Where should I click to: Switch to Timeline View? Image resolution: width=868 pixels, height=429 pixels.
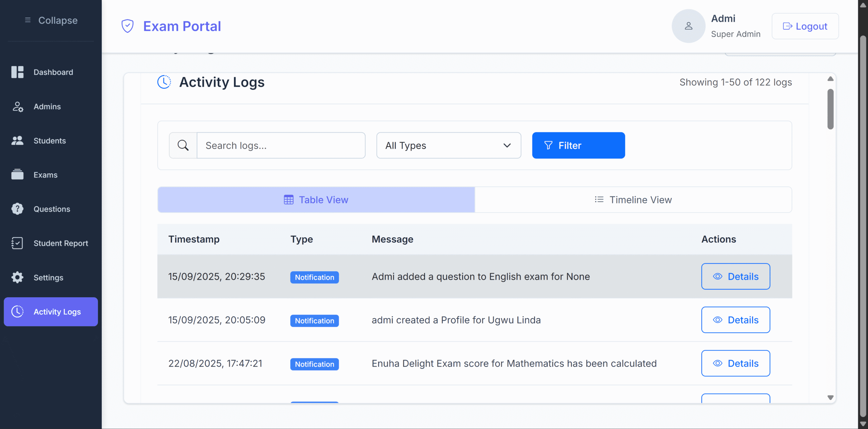(633, 200)
